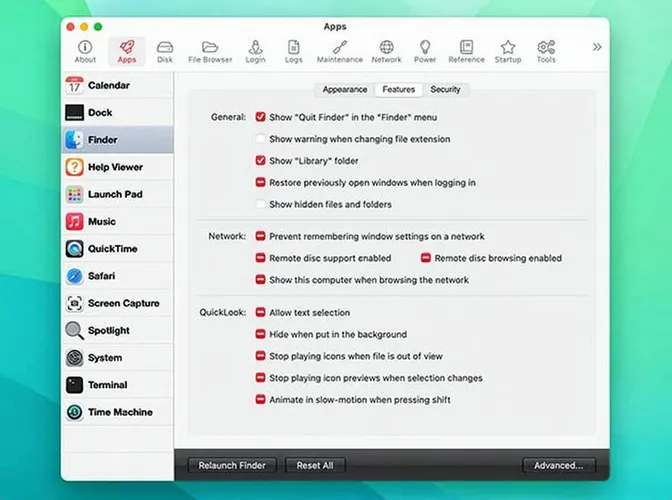The width and height of the screenshot is (672, 500).
Task: Toggle Hide when put in the background
Action: click(x=260, y=334)
